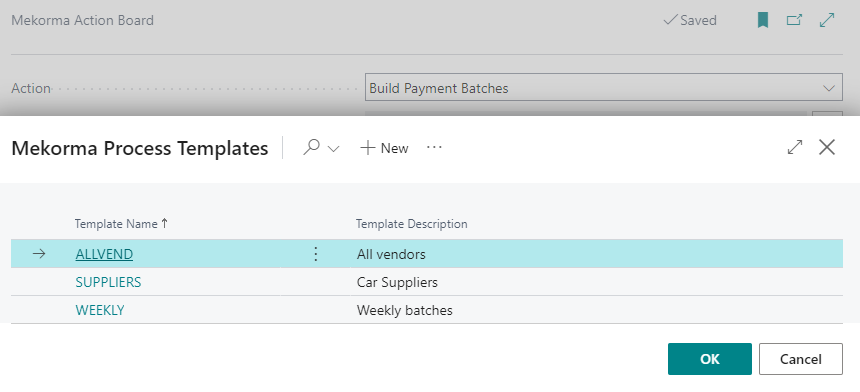Viewport: 860px width, 392px height.
Task: Create a New process template
Action: (384, 148)
